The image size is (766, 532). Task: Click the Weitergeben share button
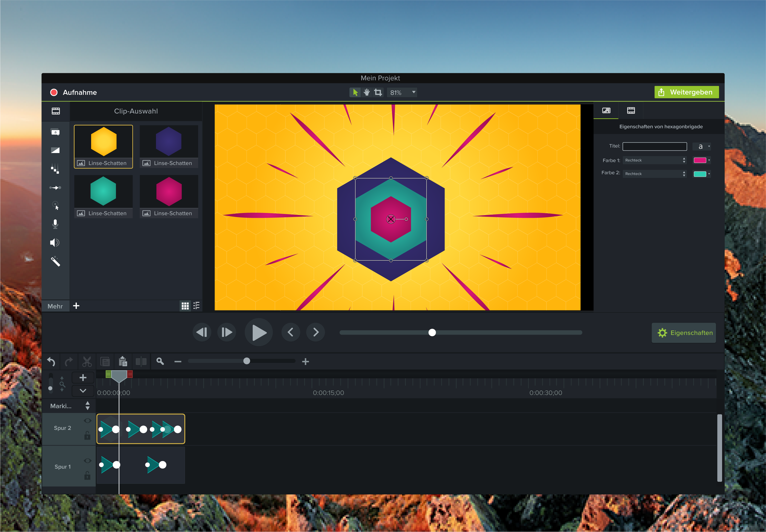(686, 92)
